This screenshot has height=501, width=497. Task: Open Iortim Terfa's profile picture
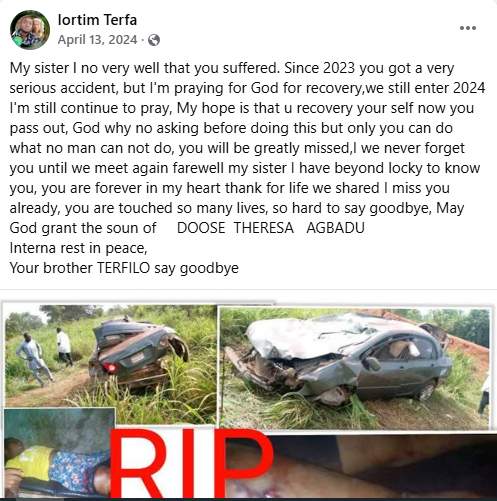click(x=30, y=30)
